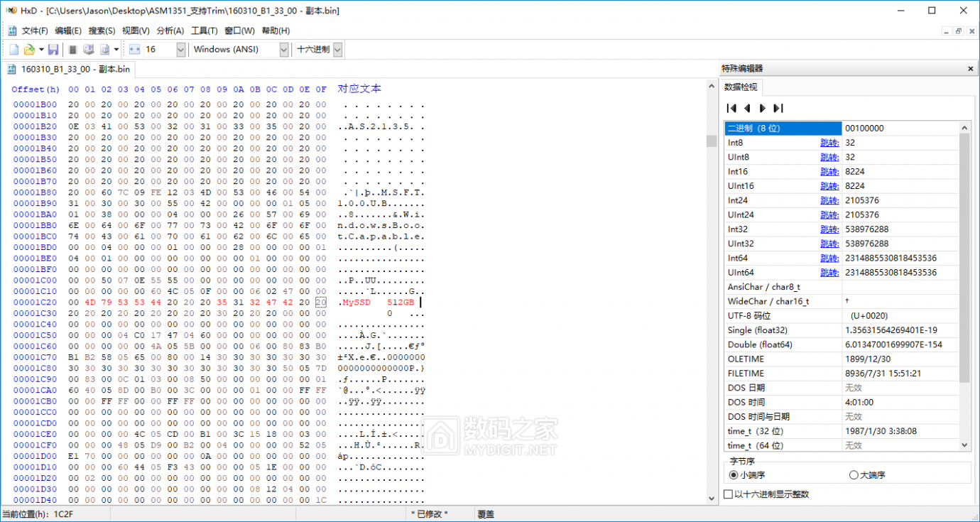Expand the recent files arrow beside Open
This screenshot has width=980, height=522.
pyautogui.click(x=41, y=50)
